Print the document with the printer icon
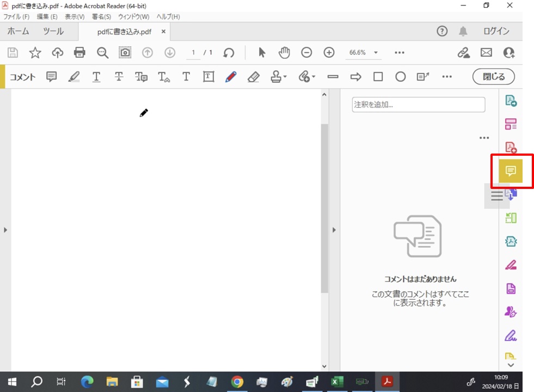Viewport: 534px width, 392px height. (79, 52)
